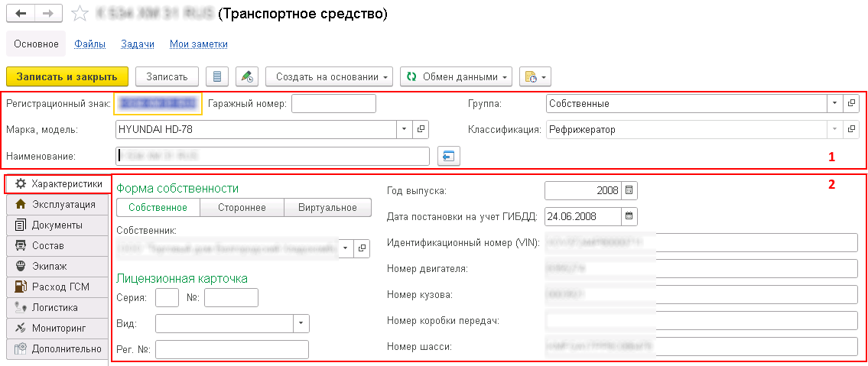Screen dimensions: 868x366
Task: Click the Серия field in Лицензионная карточка
Action: coord(167,297)
